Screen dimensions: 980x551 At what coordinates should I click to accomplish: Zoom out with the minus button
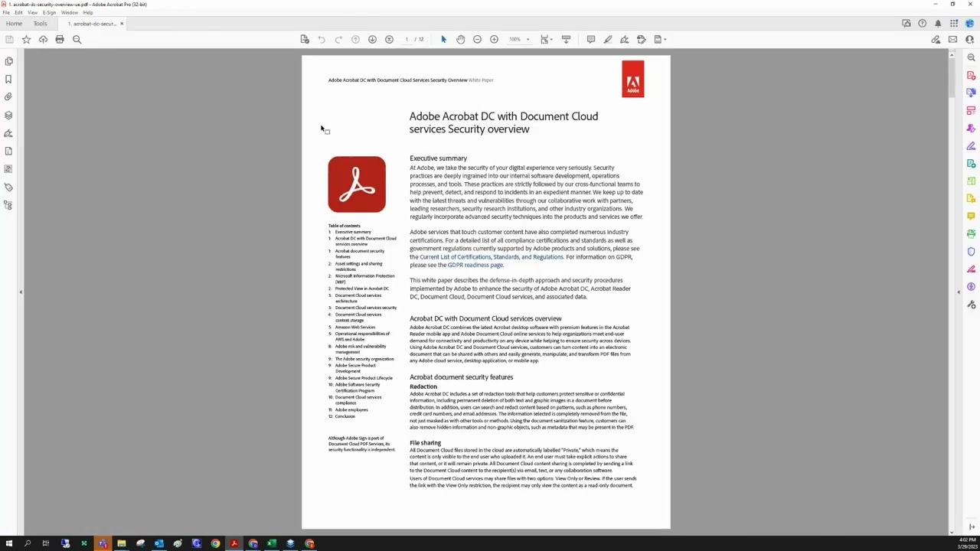(x=477, y=39)
